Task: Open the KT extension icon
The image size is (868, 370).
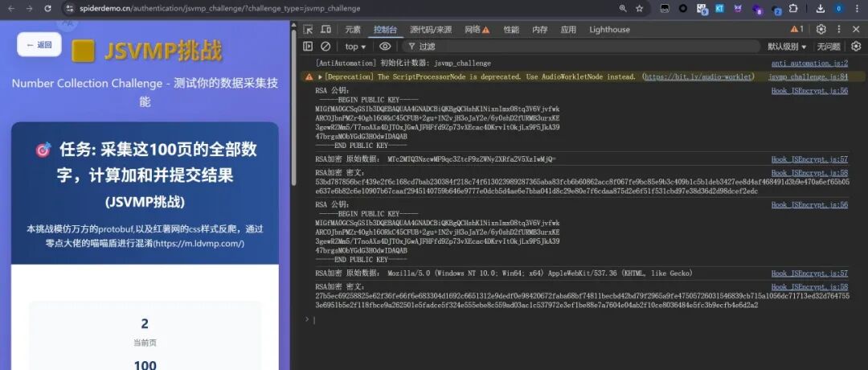Action: point(719,8)
